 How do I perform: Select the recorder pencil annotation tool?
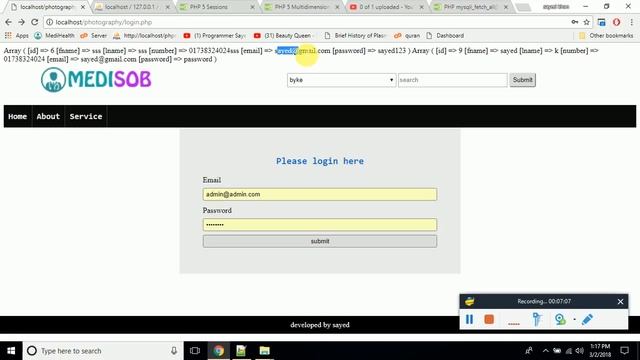click(x=587, y=319)
